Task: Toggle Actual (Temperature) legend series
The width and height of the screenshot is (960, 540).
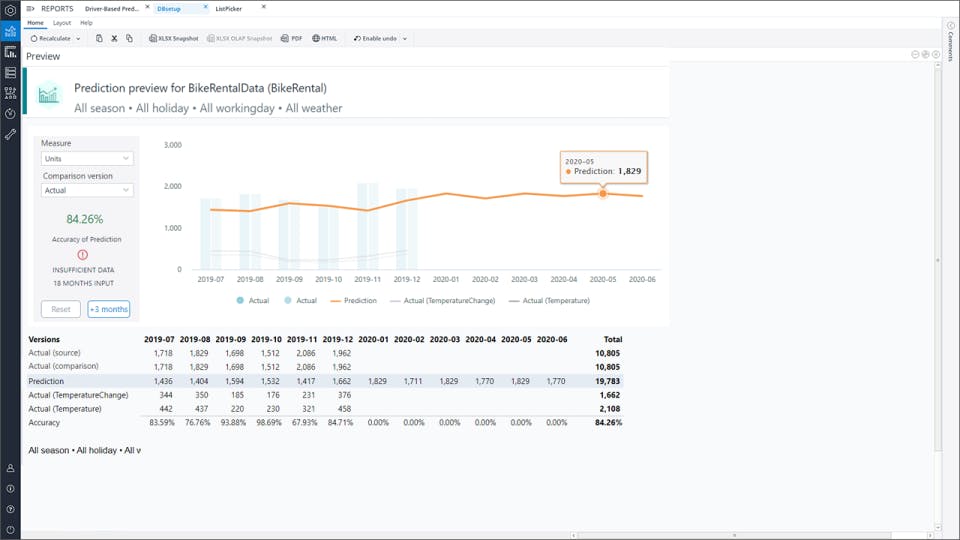Action: click(x=549, y=300)
